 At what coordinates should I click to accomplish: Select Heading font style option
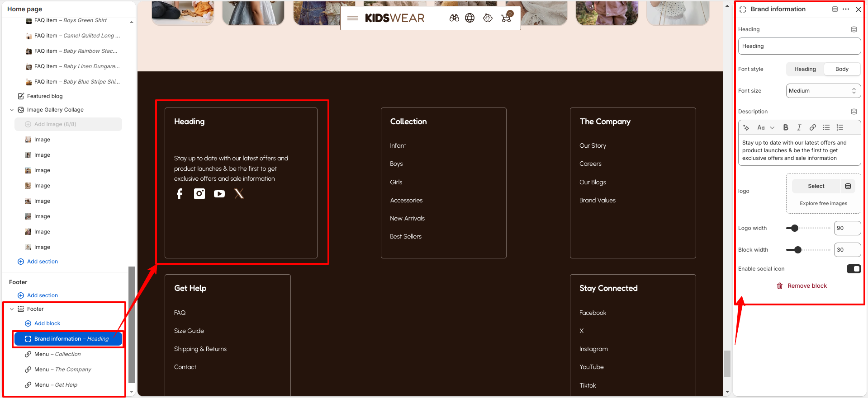(x=805, y=69)
